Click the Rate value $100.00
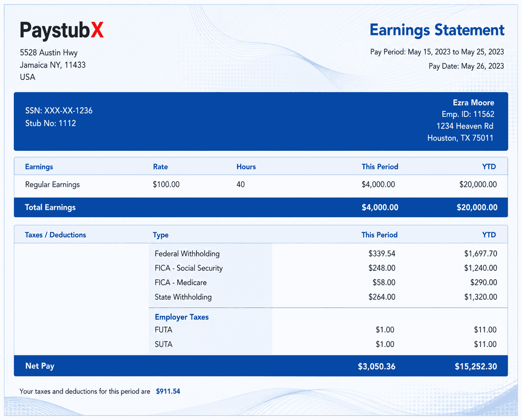The image size is (522, 420). (166, 184)
